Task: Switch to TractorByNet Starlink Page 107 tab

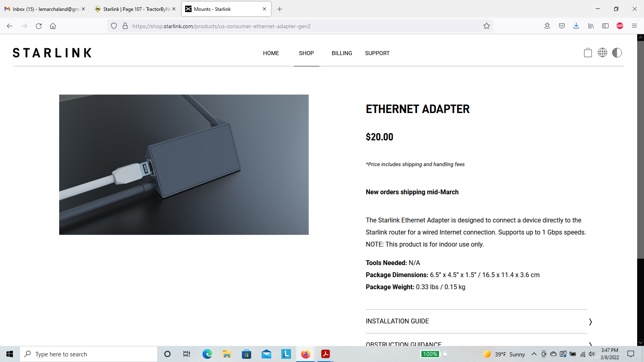Action: pyautogui.click(x=136, y=9)
